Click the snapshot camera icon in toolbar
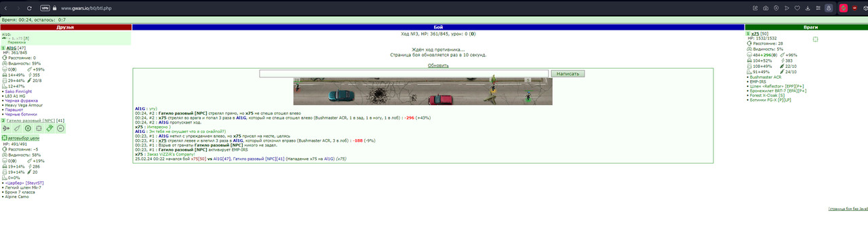The width and height of the screenshot is (868, 251). tap(766, 8)
